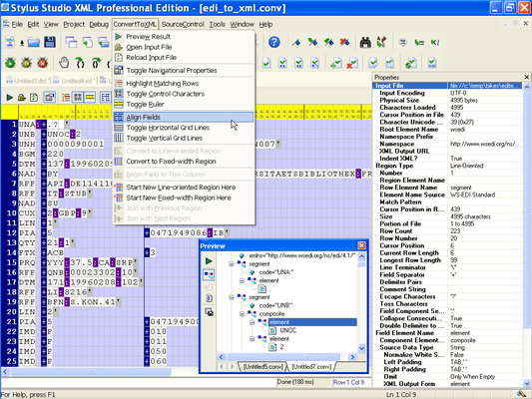The width and height of the screenshot is (532, 399).
Task: Collapse the first segment node in Preview tree
Action: (x=232, y=264)
